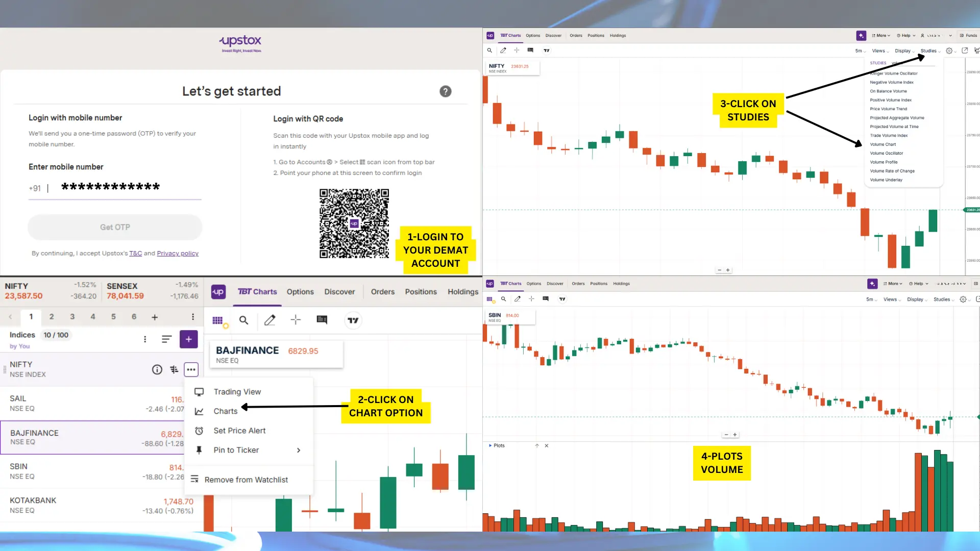Click the drawing/pencil tool icon
This screenshot has height=551, width=980.
pos(269,319)
